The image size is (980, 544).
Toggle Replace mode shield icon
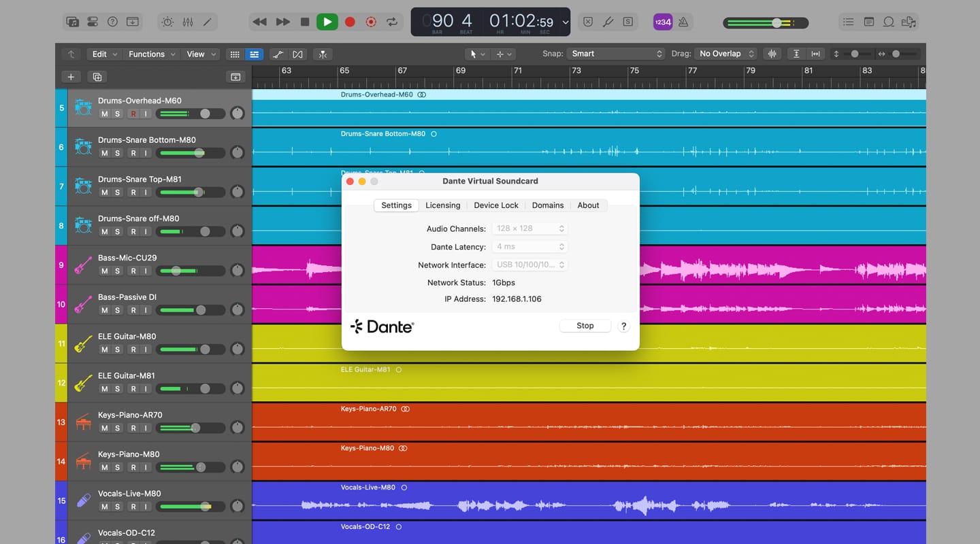tap(589, 22)
